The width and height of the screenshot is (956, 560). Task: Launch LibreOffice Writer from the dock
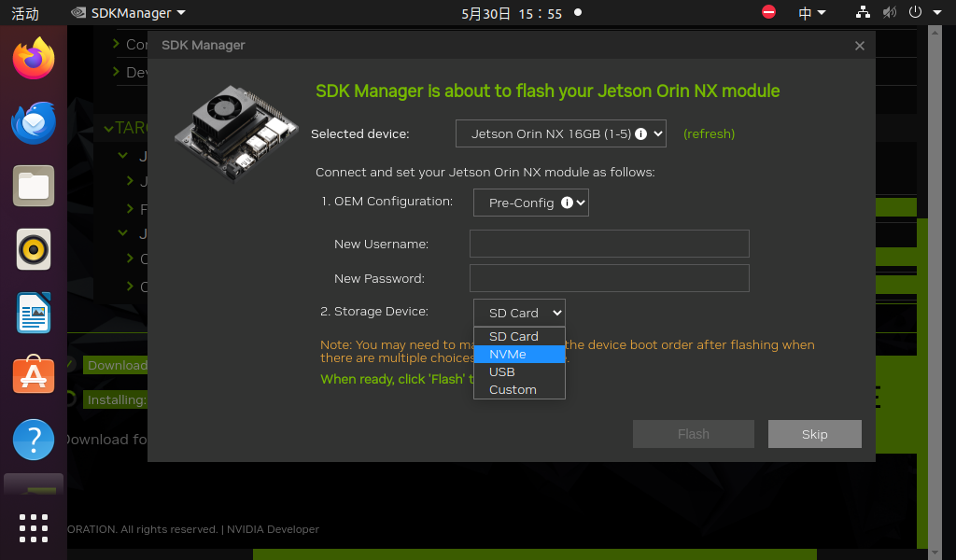pos(34,313)
